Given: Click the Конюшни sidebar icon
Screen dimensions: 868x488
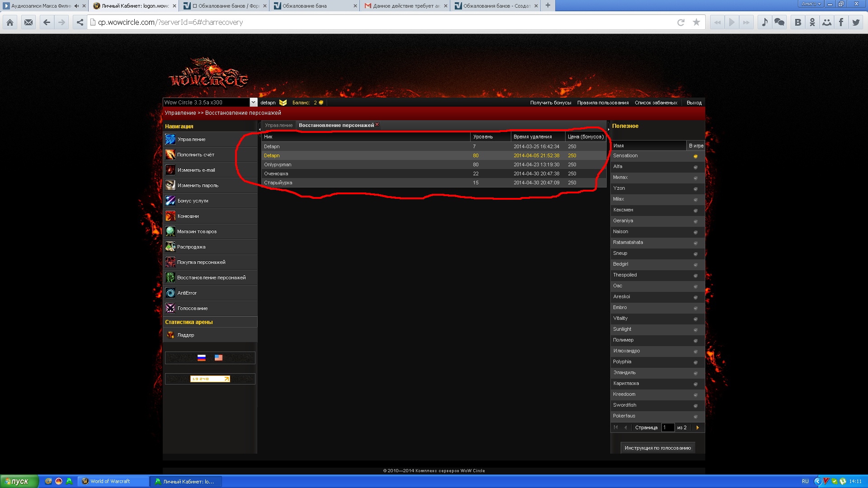Looking at the screenshot, I should click(170, 216).
